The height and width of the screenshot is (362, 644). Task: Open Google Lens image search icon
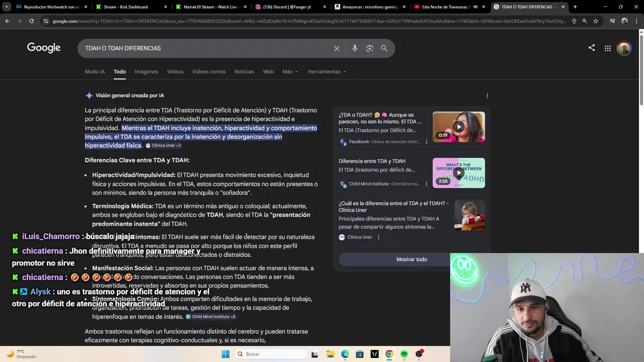tap(369, 48)
